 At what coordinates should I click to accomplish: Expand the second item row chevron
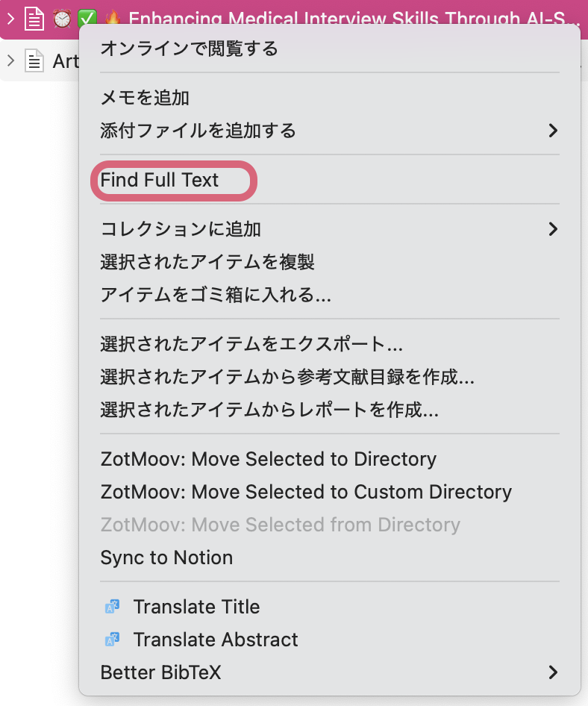pos(10,60)
